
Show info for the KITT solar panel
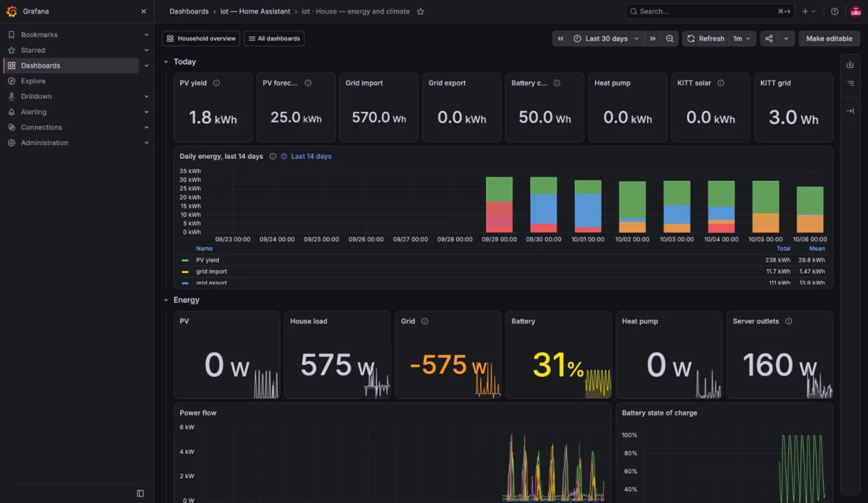point(721,83)
